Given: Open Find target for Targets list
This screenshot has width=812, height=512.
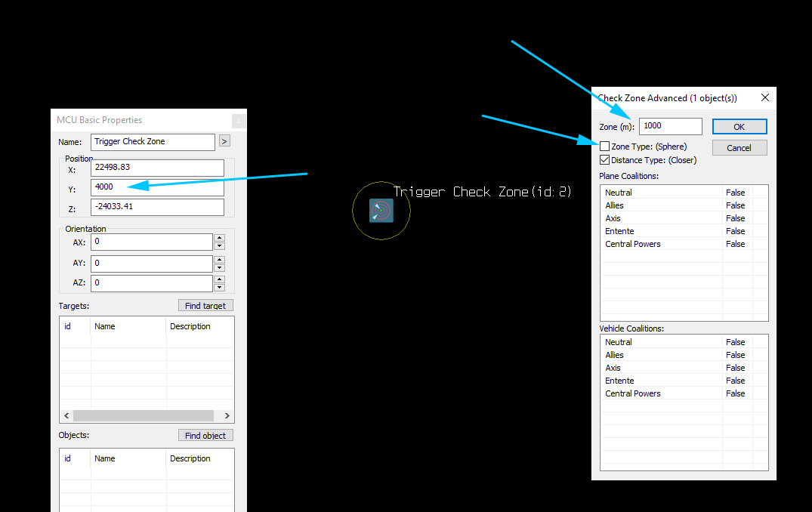Looking at the screenshot, I should [x=205, y=305].
